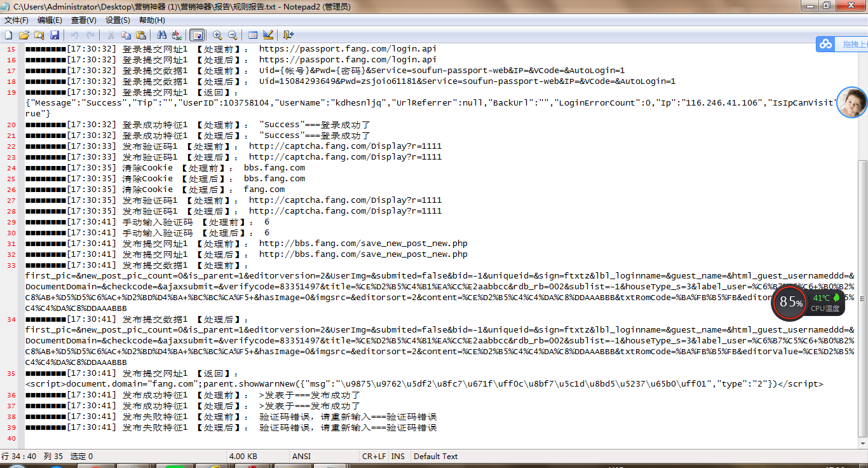Click ANSI encoding in status bar

[x=301, y=456]
